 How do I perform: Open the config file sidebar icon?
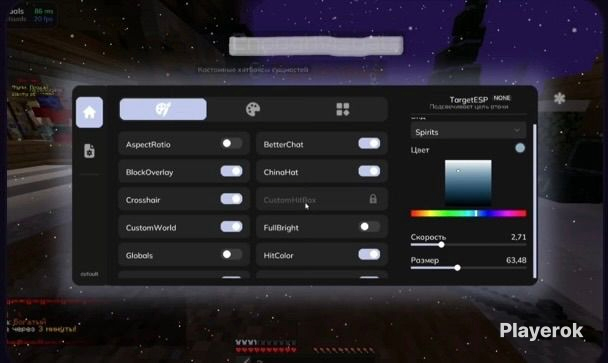pos(89,151)
